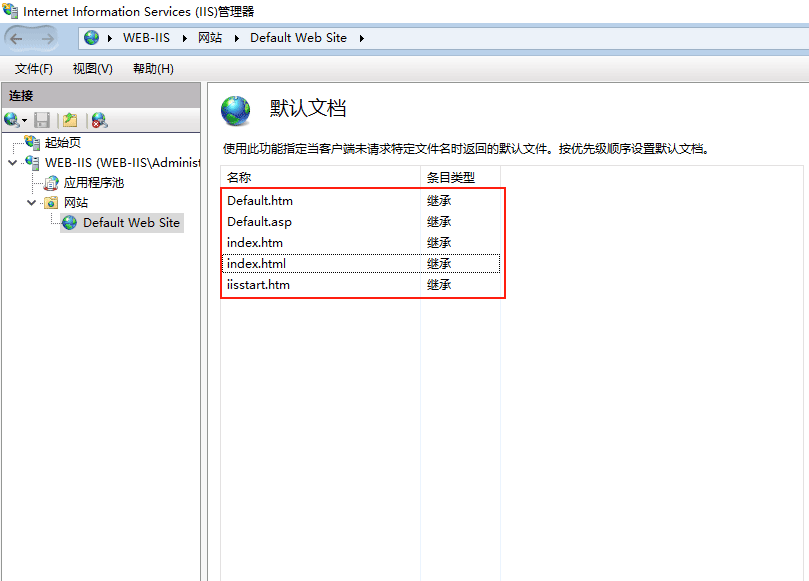The image size is (809, 581).
Task: Click the 网站 folder icon in tree
Action: [x=51, y=202]
